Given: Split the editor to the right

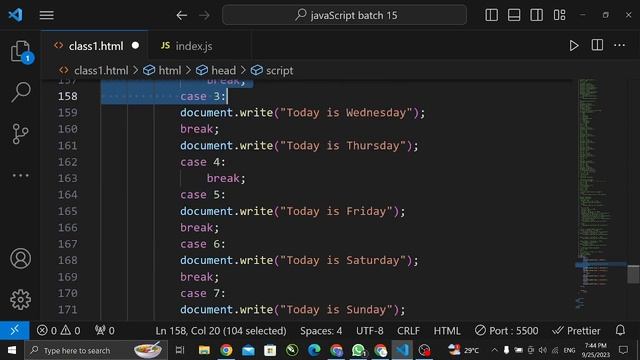Looking at the screenshot, I should click(x=597, y=45).
